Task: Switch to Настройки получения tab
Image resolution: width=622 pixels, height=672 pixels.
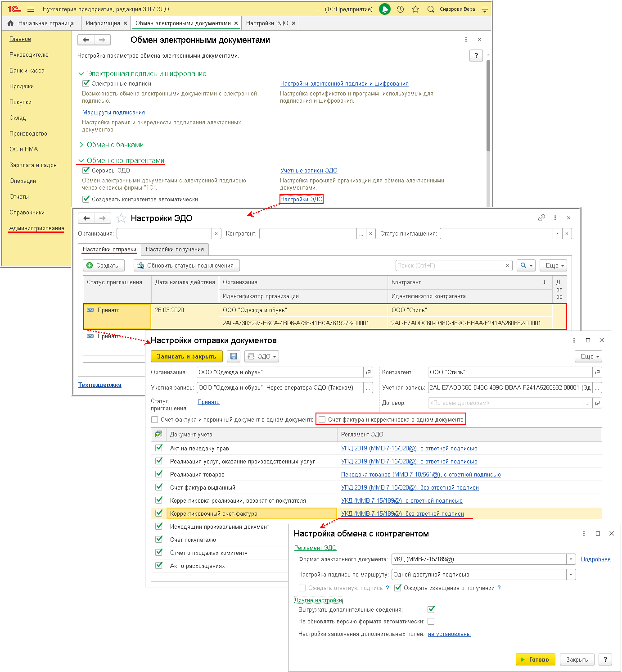Action: point(175,250)
